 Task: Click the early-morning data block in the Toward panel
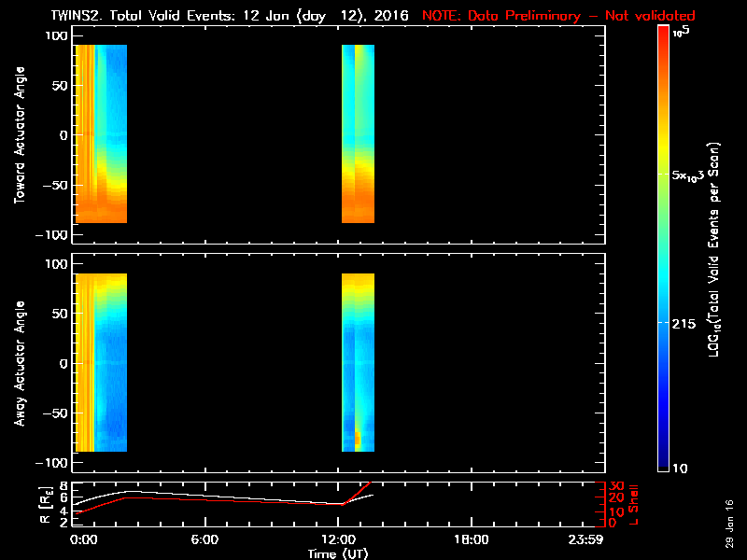click(101, 133)
